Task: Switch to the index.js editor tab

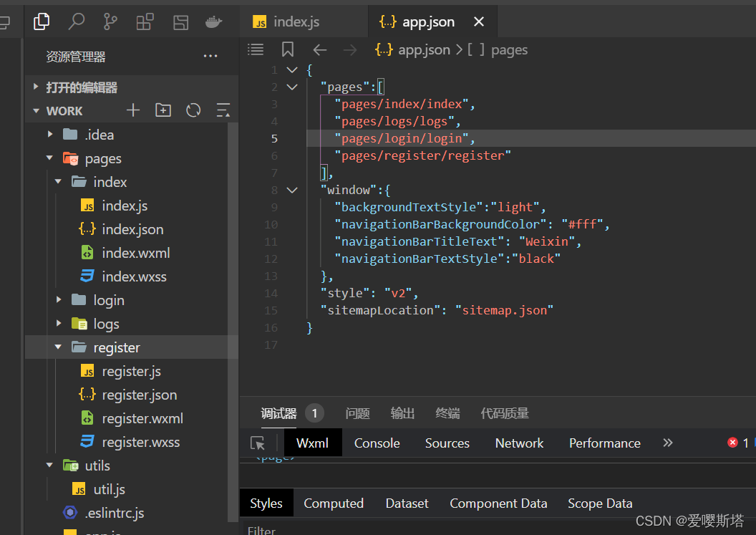Action: (x=296, y=22)
